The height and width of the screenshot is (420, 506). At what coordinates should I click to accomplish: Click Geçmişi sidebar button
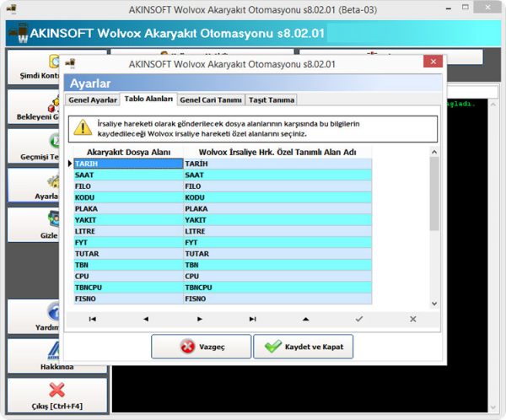(34, 146)
